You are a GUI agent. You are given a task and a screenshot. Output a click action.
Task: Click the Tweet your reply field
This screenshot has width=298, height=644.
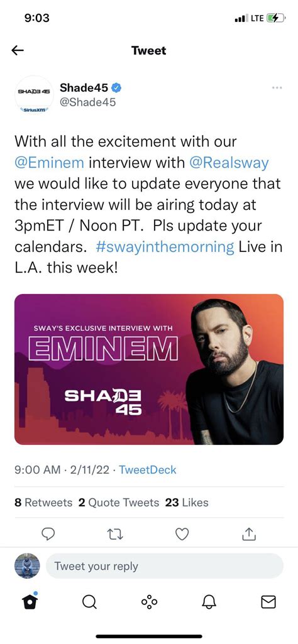(165, 566)
